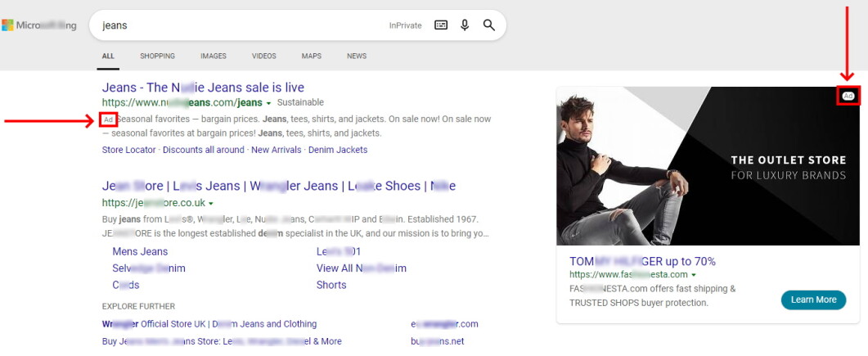Click the Microsoft logo icon
Viewport: 868px width, 356px height.
tap(7, 25)
